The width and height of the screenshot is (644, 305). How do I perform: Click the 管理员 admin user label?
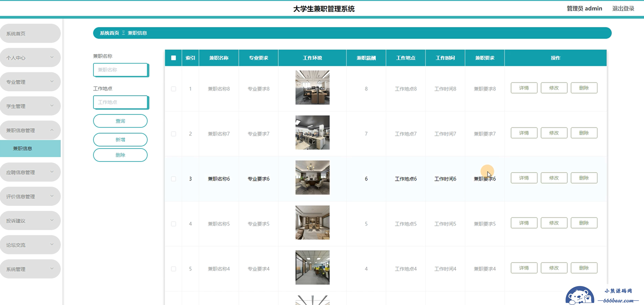pos(584,8)
